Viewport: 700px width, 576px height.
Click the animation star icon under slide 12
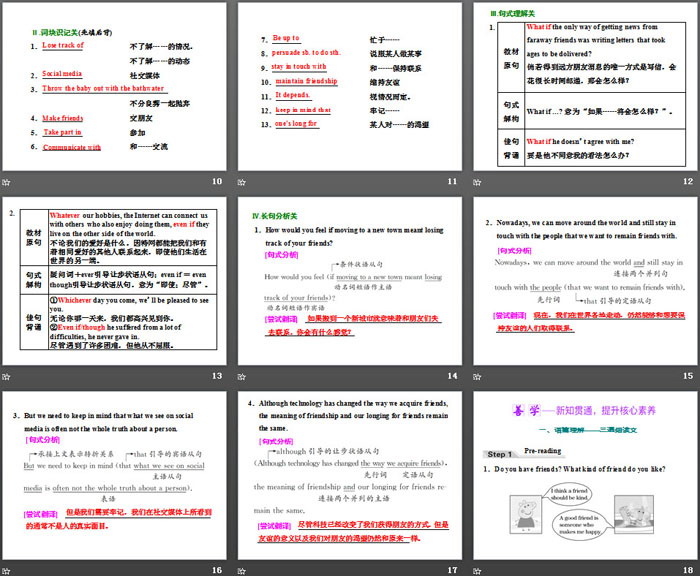477,182
